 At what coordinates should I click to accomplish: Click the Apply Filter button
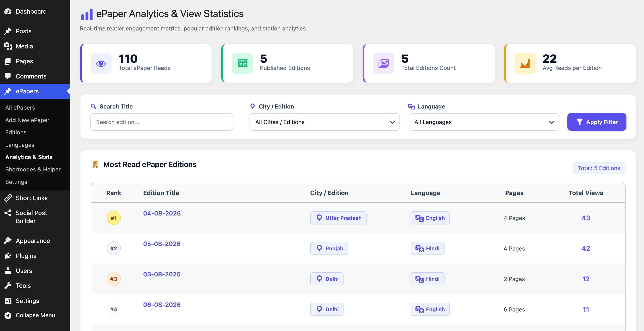597,122
